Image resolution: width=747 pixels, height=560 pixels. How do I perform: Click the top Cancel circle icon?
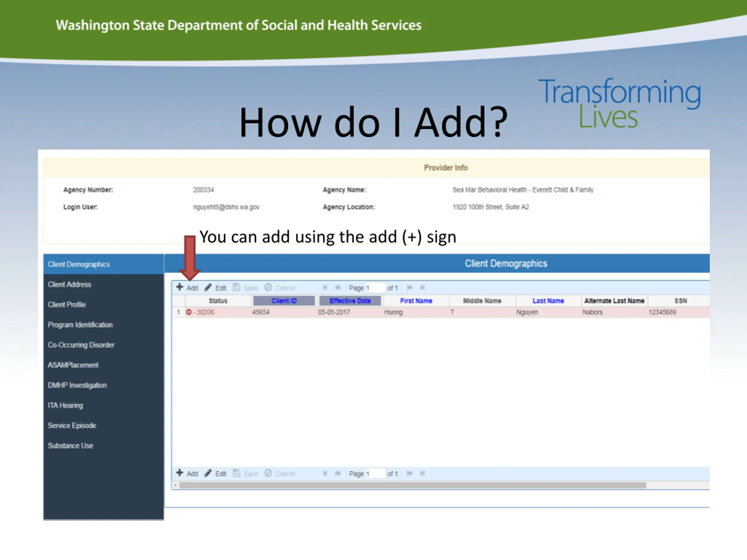(x=268, y=287)
